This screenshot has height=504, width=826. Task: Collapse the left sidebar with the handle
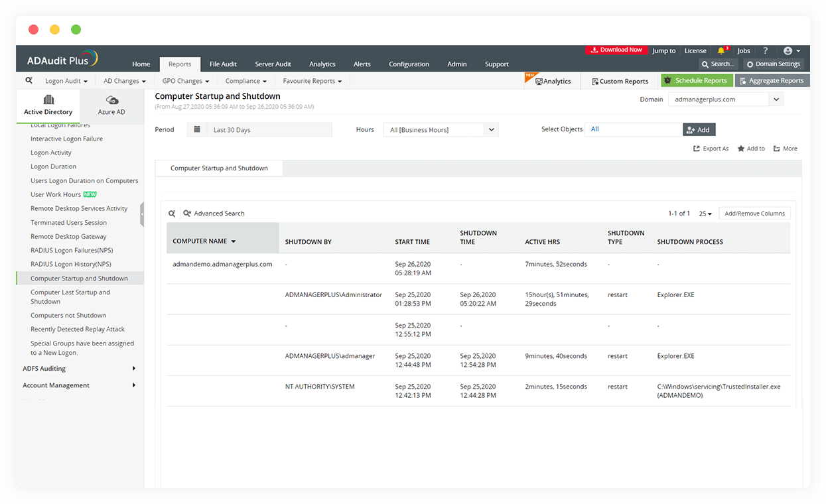pos(142,214)
